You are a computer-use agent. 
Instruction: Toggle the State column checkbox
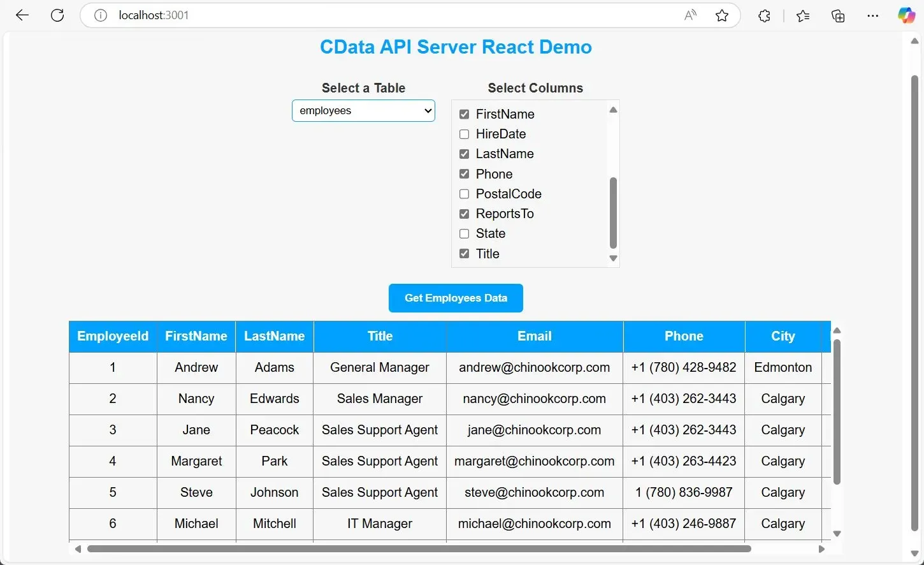pos(465,233)
